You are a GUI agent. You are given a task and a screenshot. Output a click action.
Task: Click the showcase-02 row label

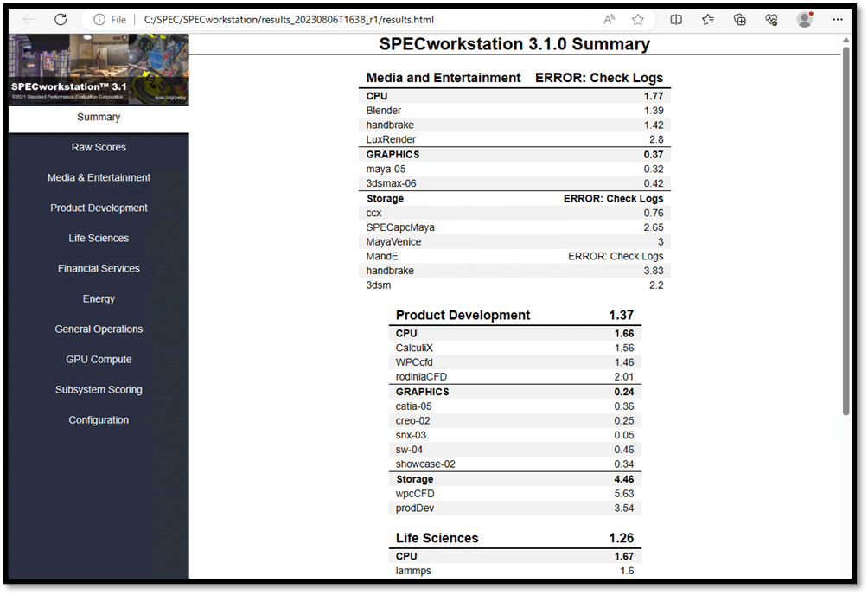[425, 464]
